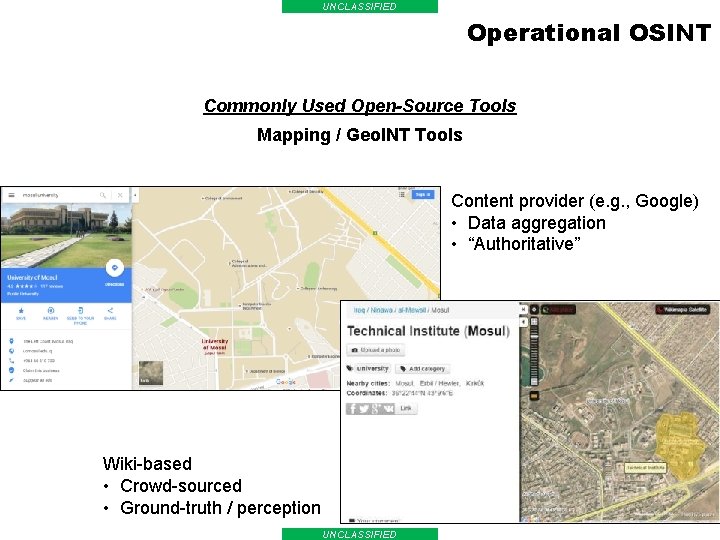
Task: Click the University of Mosul title text
Action: tap(32, 277)
